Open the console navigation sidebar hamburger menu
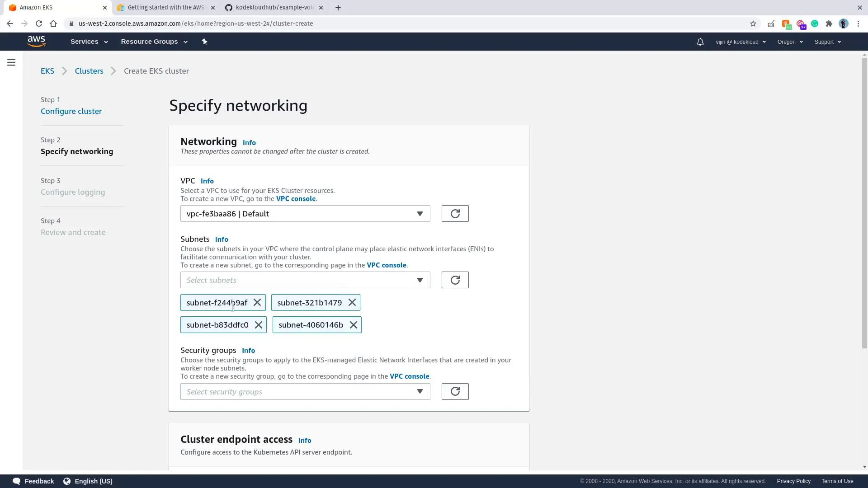868x488 pixels. click(11, 62)
